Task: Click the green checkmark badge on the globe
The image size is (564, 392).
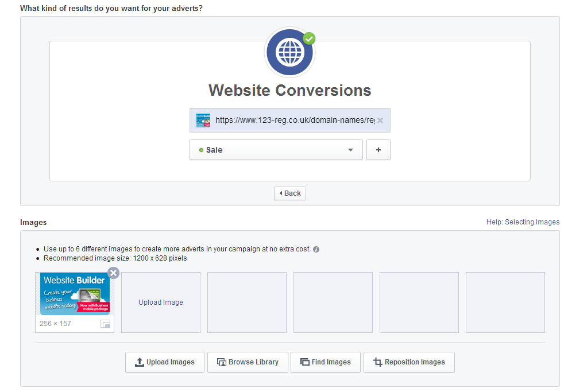Action: (x=309, y=38)
